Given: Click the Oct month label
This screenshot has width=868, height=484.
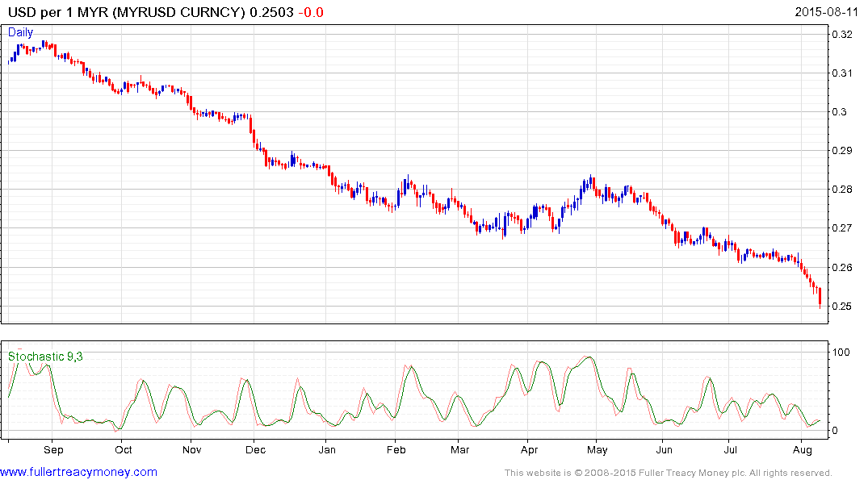Looking at the screenshot, I should (124, 449).
